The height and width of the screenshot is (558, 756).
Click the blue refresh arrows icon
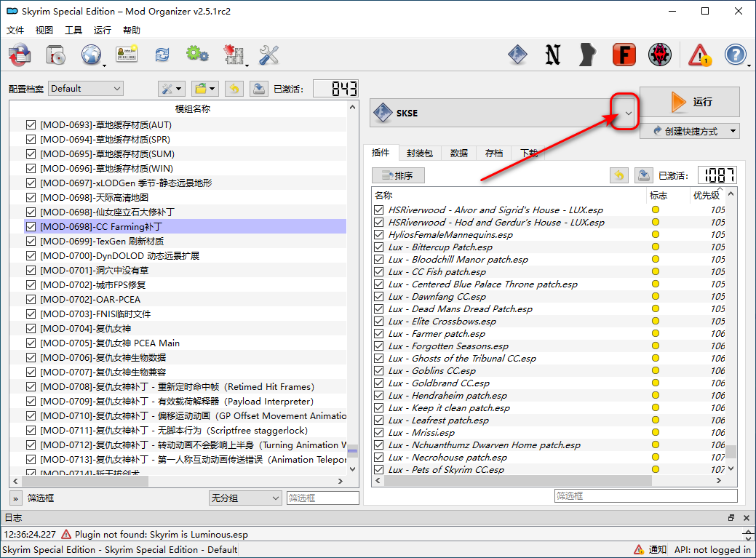click(162, 55)
